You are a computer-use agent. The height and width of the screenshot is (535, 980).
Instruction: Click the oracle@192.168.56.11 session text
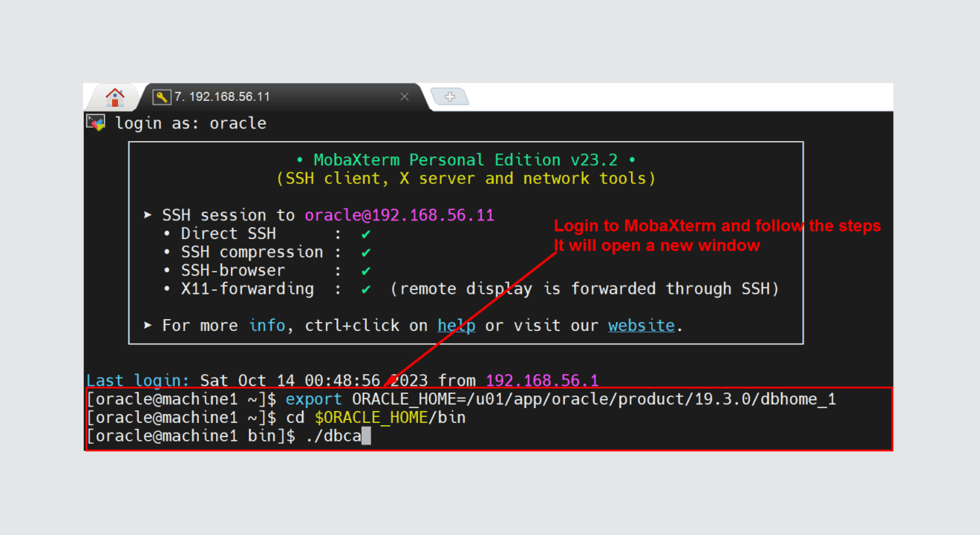pos(399,215)
